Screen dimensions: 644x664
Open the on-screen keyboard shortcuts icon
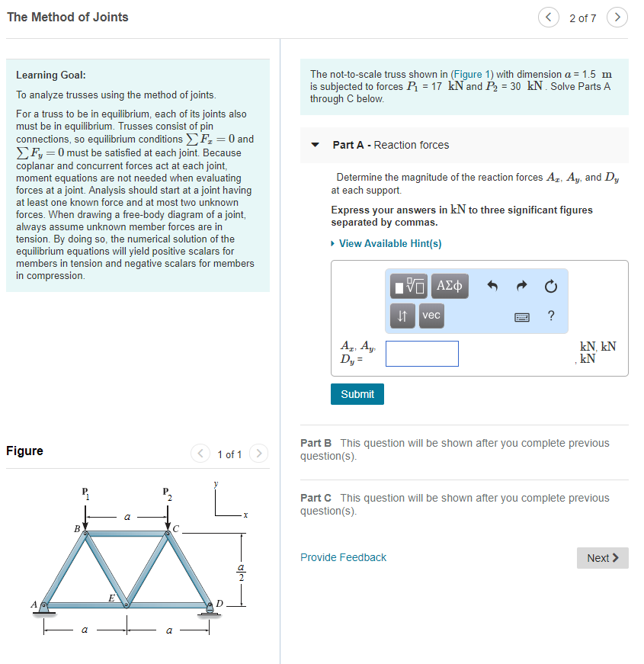coord(522,316)
